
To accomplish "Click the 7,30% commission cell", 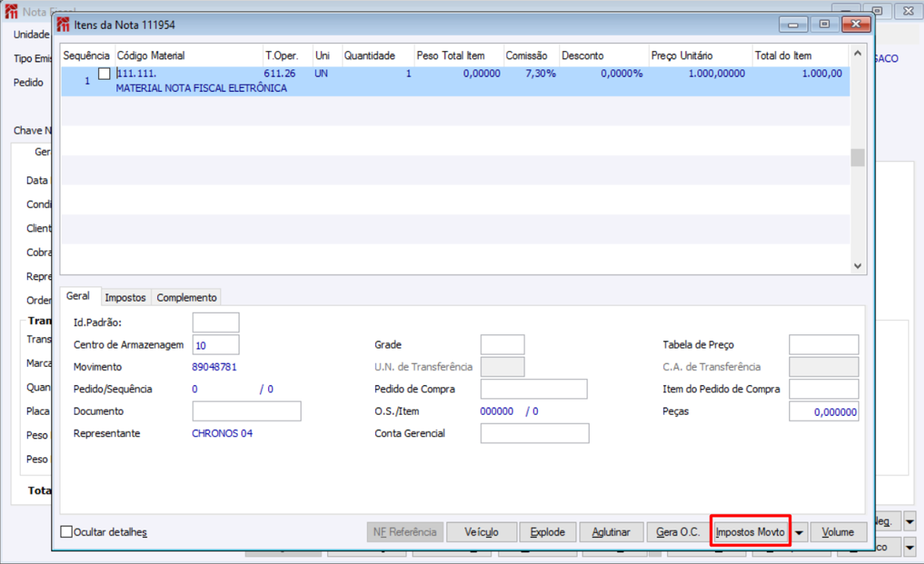I will [x=540, y=73].
